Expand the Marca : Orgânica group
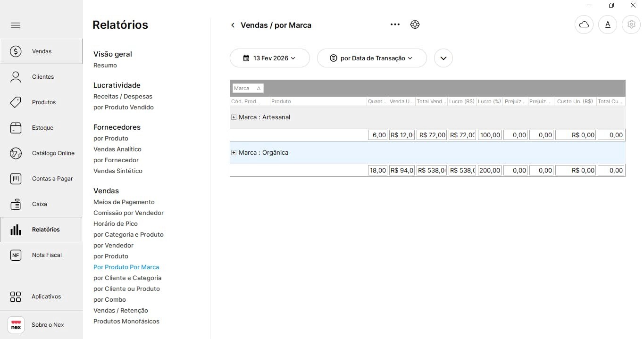Image resolution: width=644 pixels, height=339 pixels. click(234, 153)
